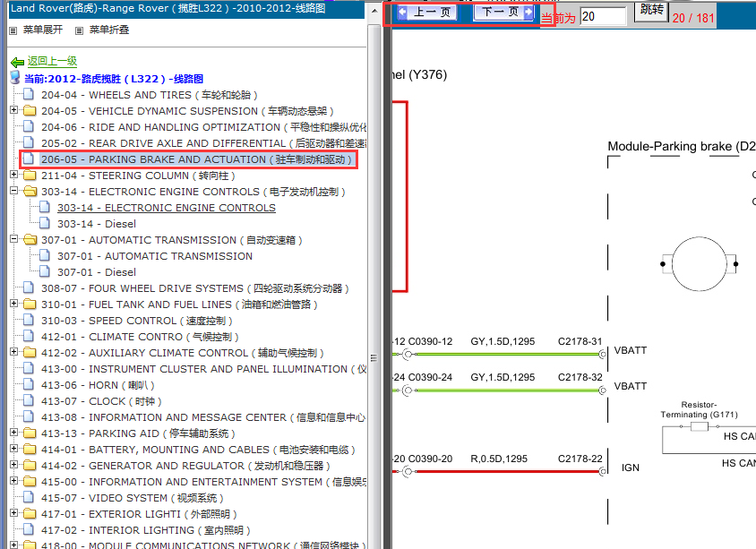756x549 pixels.
Task: Go to next page with 下一页 button
Action: pyautogui.click(x=503, y=12)
